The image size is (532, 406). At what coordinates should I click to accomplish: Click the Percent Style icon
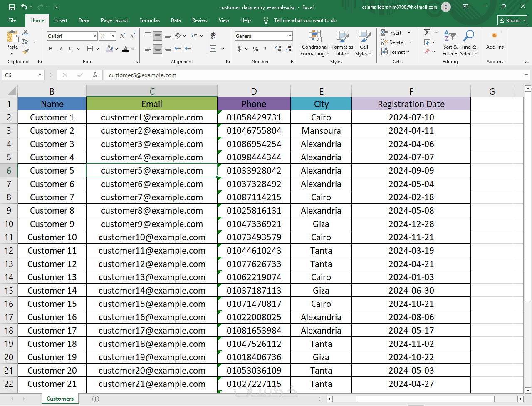click(x=255, y=49)
